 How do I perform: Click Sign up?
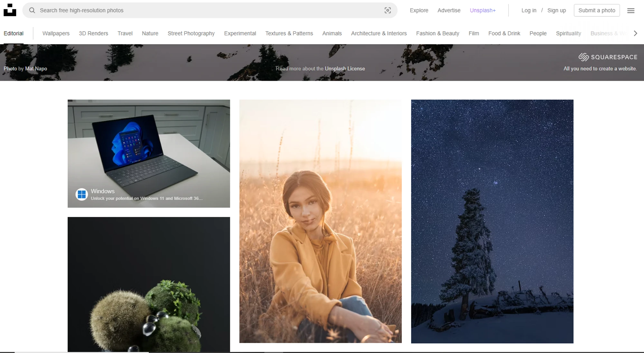556,10
